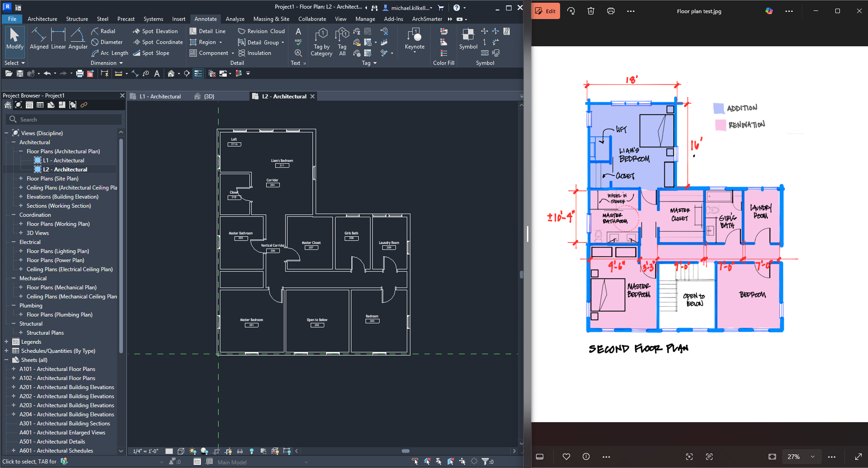Toggle Select Links in status bar
The image size is (868, 468).
[415, 462]
